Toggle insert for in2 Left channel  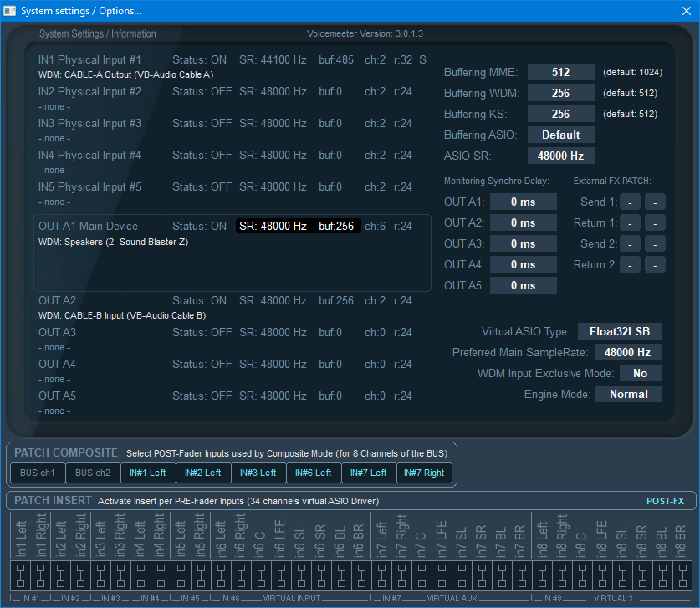[60, 576]
